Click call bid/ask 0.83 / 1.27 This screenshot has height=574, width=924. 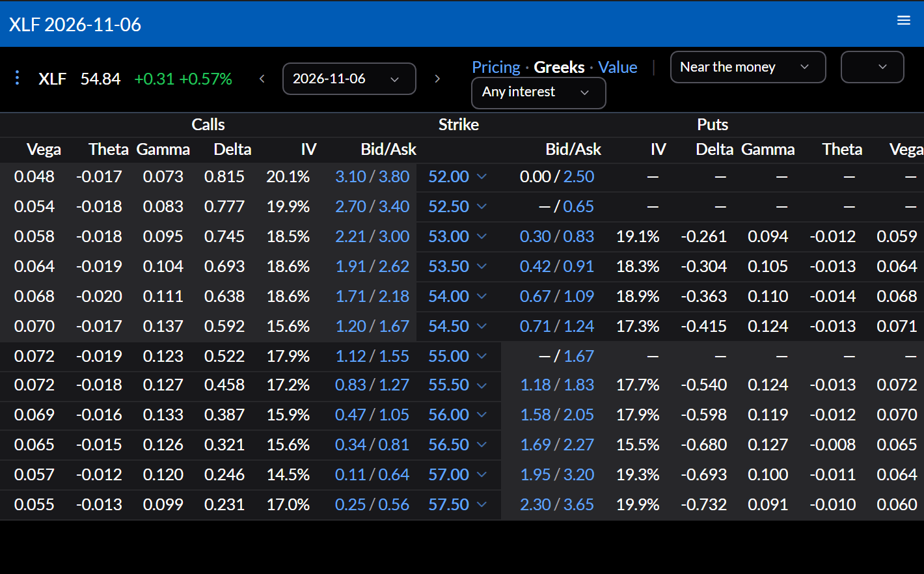(372, 385)
